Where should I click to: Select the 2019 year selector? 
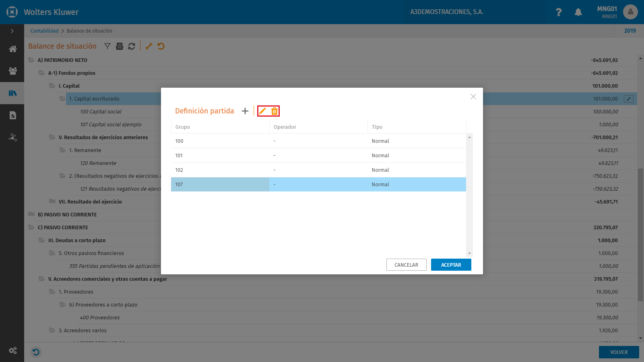(630, 31)
